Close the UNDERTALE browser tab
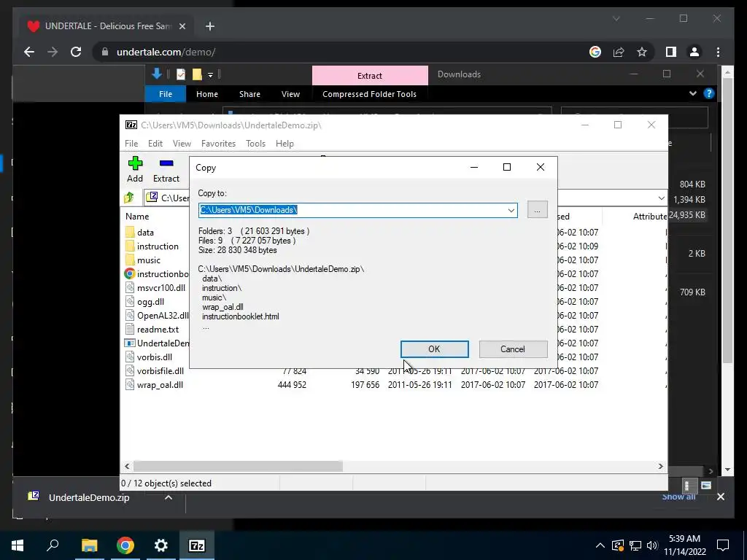Screen dimensions: 747x560 pyautogui.click(x=182, y=26)
